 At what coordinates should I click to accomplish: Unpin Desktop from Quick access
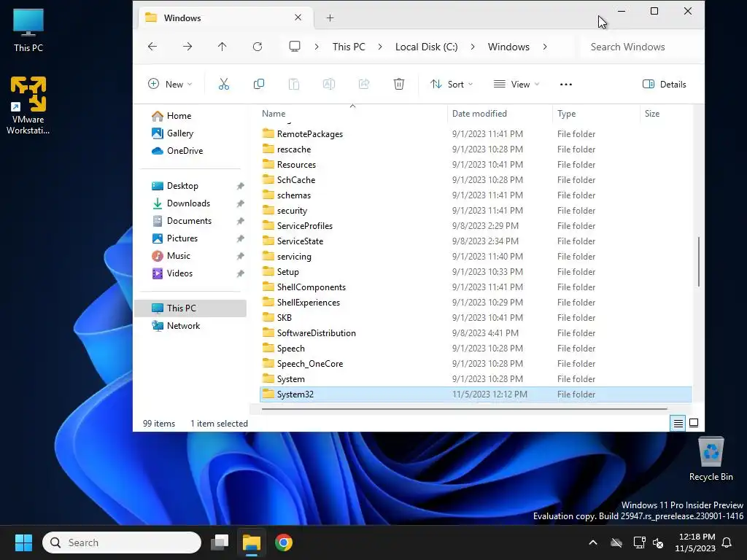pyautogui.click(x=241, y=186)
